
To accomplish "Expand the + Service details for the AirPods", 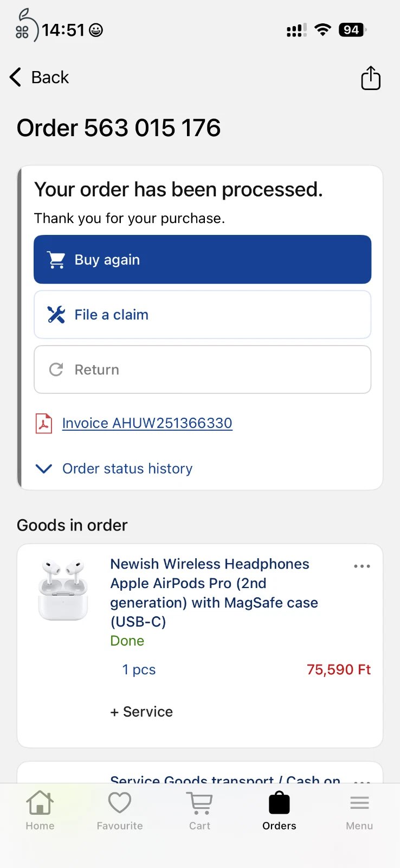I will (141, 711).
